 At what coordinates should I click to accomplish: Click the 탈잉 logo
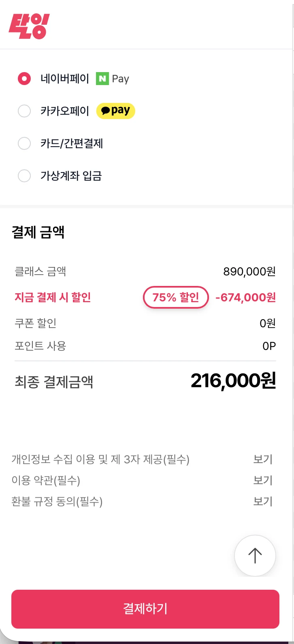coord(29,26)
